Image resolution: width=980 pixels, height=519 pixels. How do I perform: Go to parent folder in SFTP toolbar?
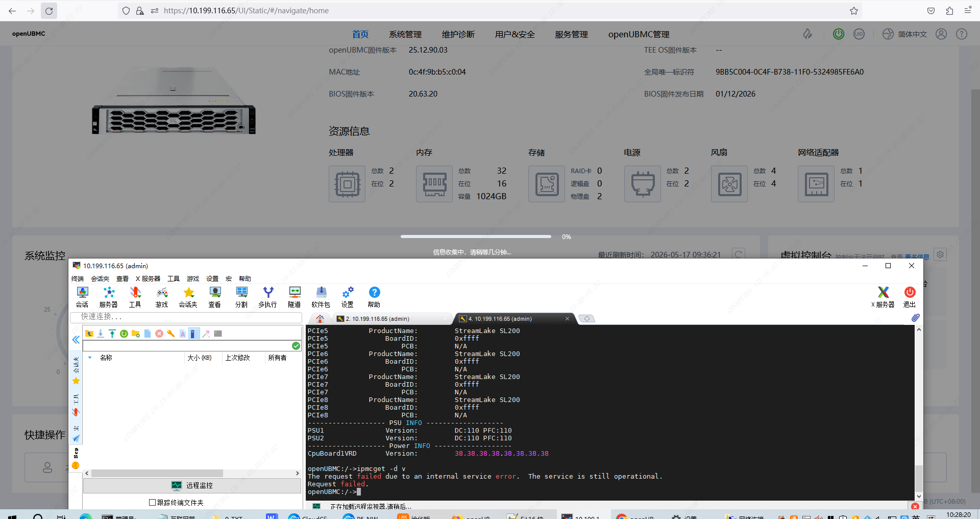pos(89,334)
